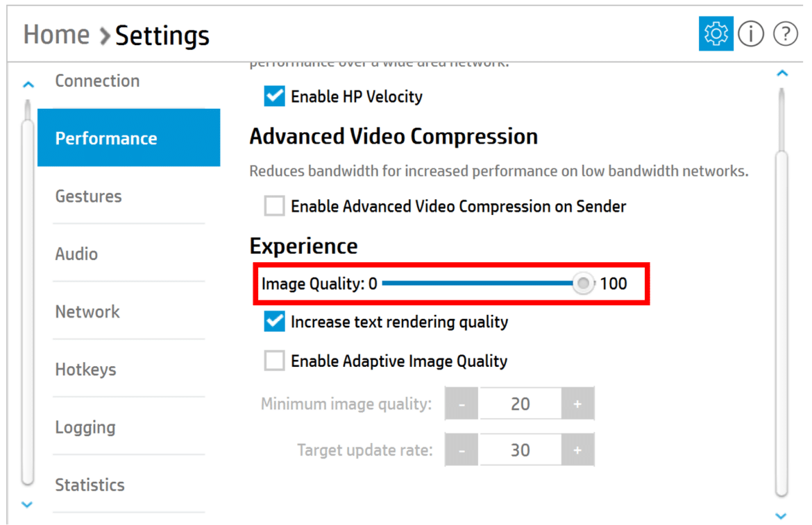
Task: Open the About info icon
Action: (x=750, y=34)
